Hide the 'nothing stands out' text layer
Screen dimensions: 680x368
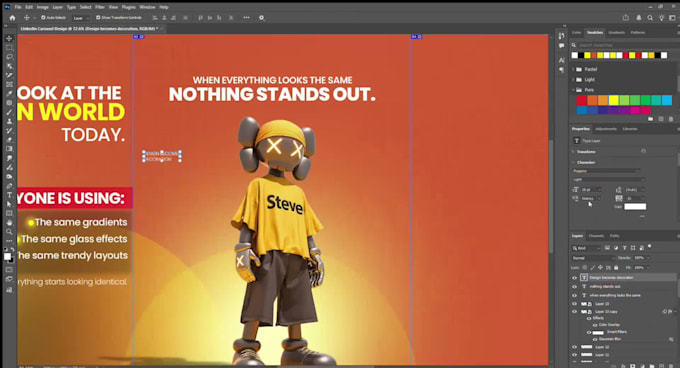(x=574, y=287)
